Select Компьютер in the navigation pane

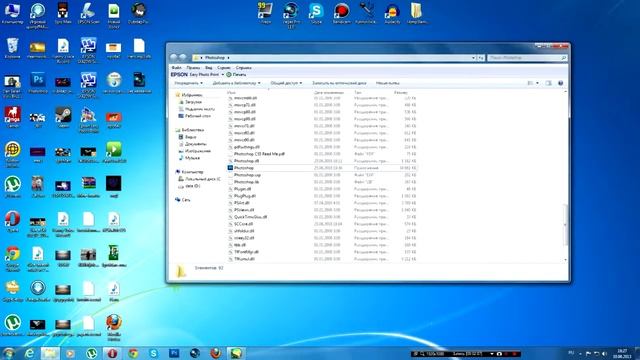pos(192,172)
